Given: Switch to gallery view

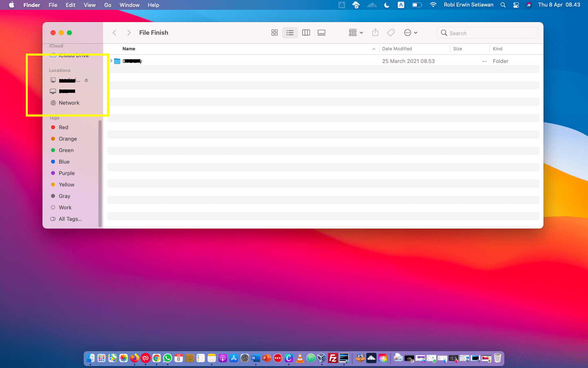Looking at the screenshot, I should pos(321,33).
